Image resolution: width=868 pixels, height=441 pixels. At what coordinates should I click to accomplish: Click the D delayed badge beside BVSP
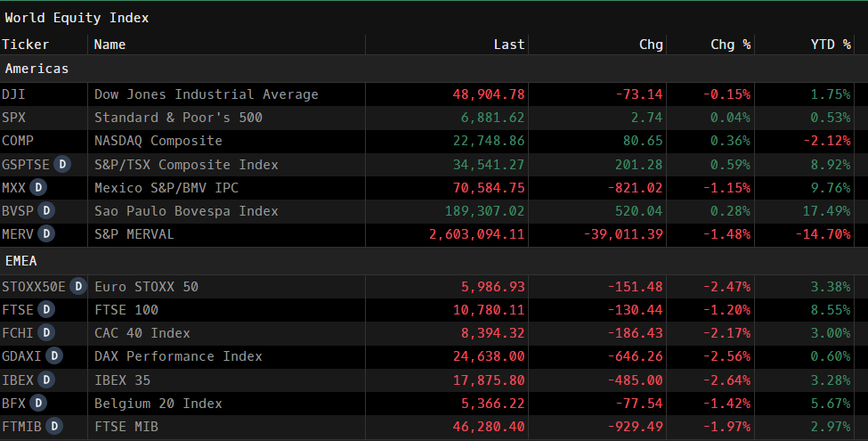[46, 211]
